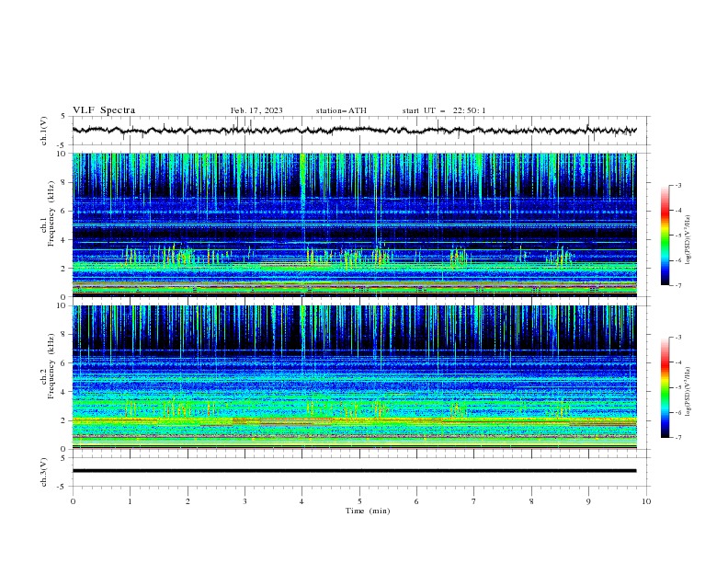
Task: Click the "-7" label on ch.1 colorbar
Action: click(x=678, y=285)
